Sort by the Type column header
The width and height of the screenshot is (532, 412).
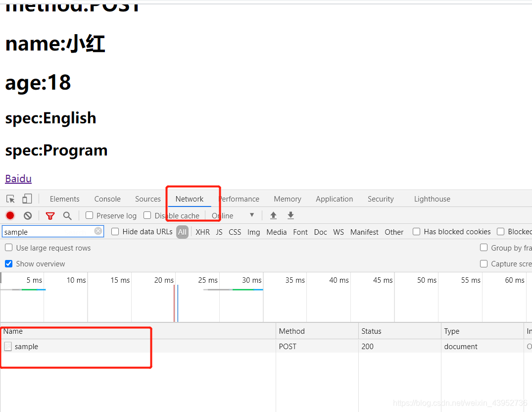point(482,331)
